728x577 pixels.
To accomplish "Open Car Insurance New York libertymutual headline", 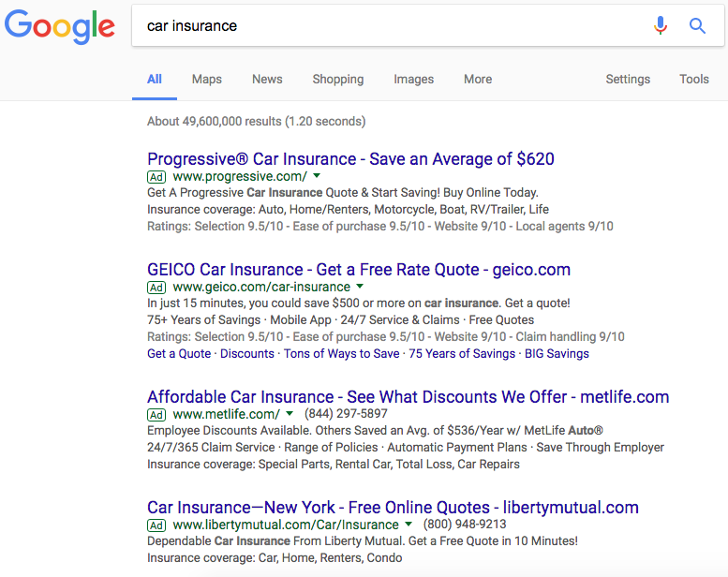I will [393, 508].
